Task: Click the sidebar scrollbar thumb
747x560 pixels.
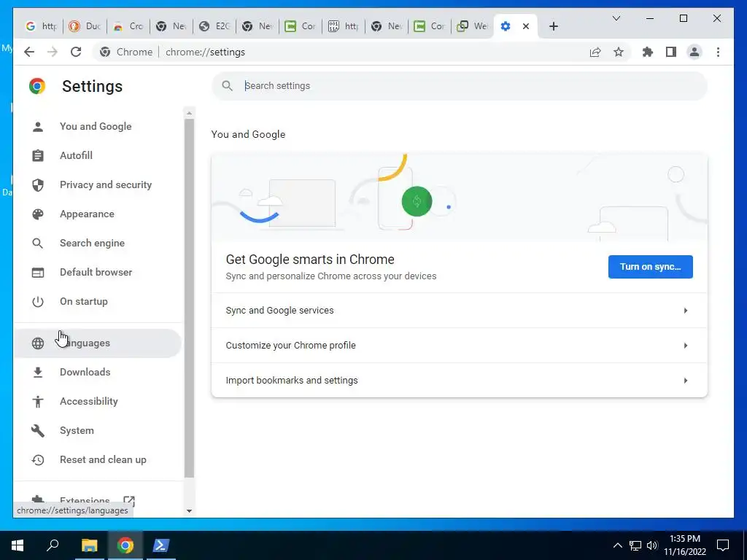Action: point(189,297)
